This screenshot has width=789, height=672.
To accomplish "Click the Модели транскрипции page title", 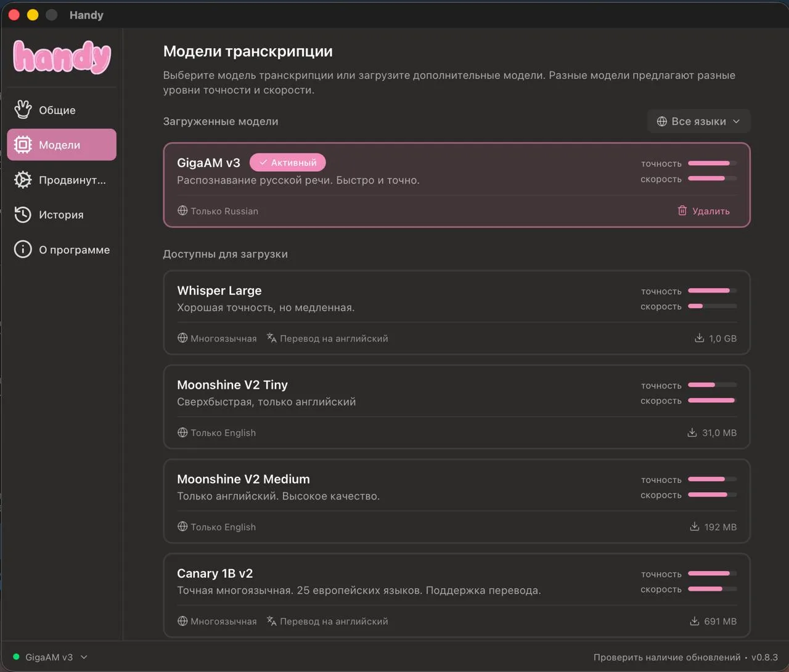I will click(248, 51).
